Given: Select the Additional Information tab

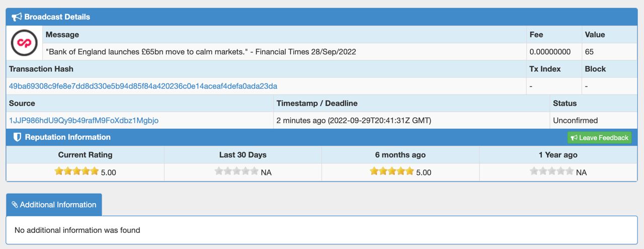Looking at the screenshot, I should point(54,205).
